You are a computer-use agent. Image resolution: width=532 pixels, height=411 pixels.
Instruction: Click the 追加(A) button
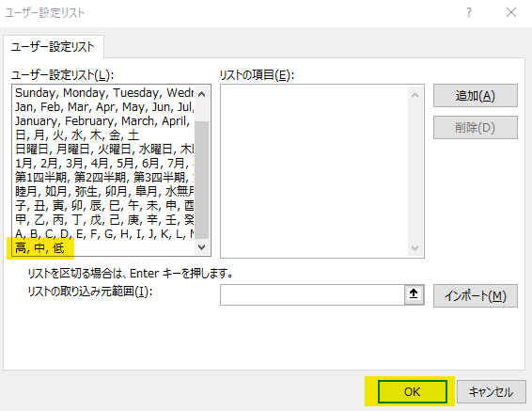click(x=476, y=96)
